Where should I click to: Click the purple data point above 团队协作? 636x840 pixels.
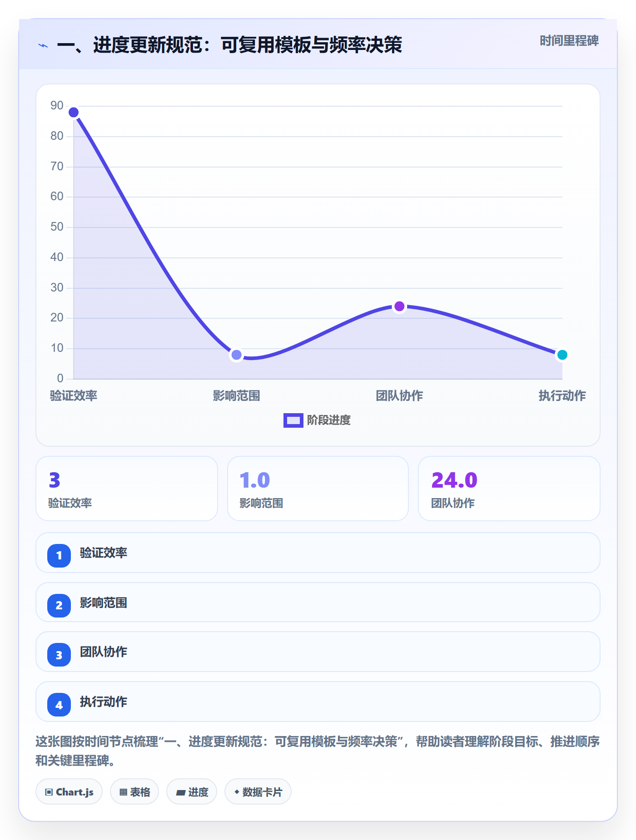[399, 306]
